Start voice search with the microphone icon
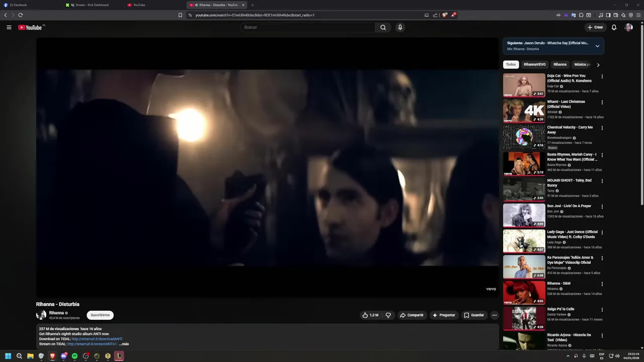 coord(400,27)
